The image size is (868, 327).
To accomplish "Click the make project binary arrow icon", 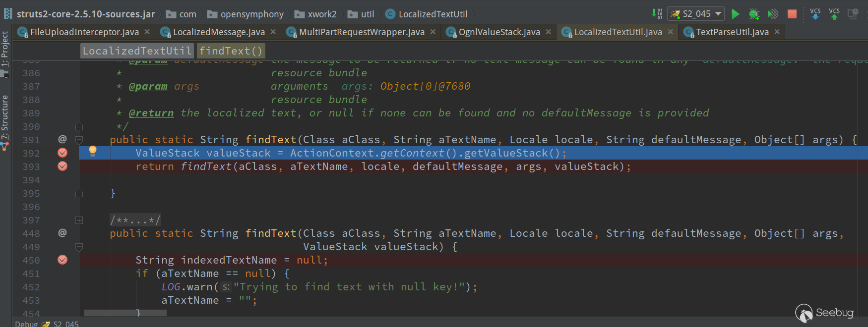I will point(657,14).
